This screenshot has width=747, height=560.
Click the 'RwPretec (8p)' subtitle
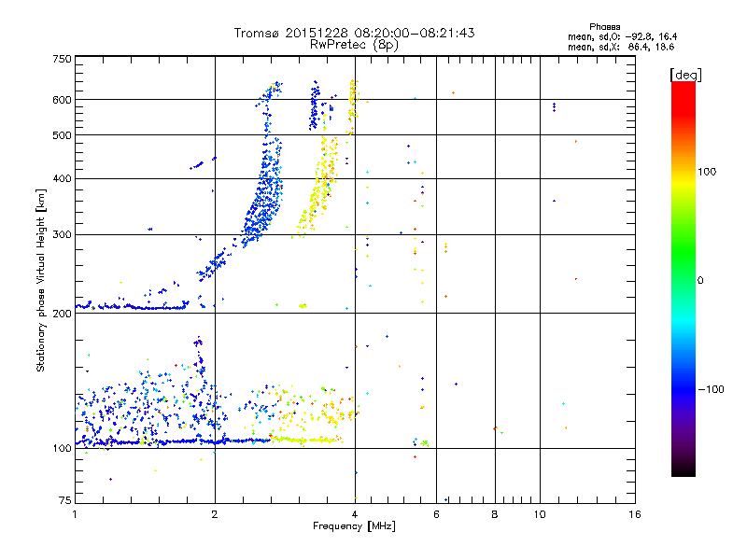[x=354, y=45]
